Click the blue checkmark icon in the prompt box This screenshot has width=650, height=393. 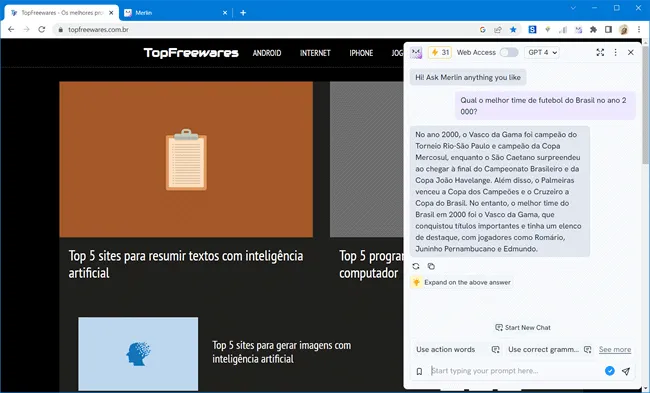609,371
